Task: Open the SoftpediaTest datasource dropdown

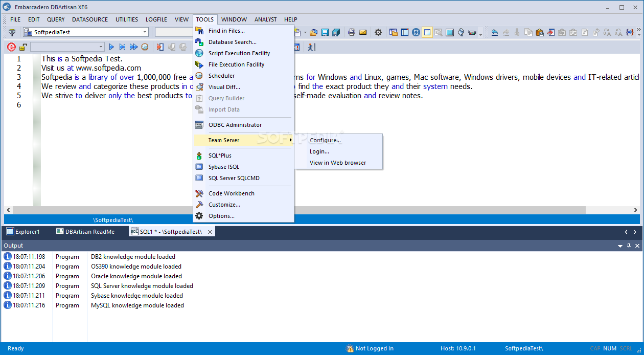Action: [145, 32]
